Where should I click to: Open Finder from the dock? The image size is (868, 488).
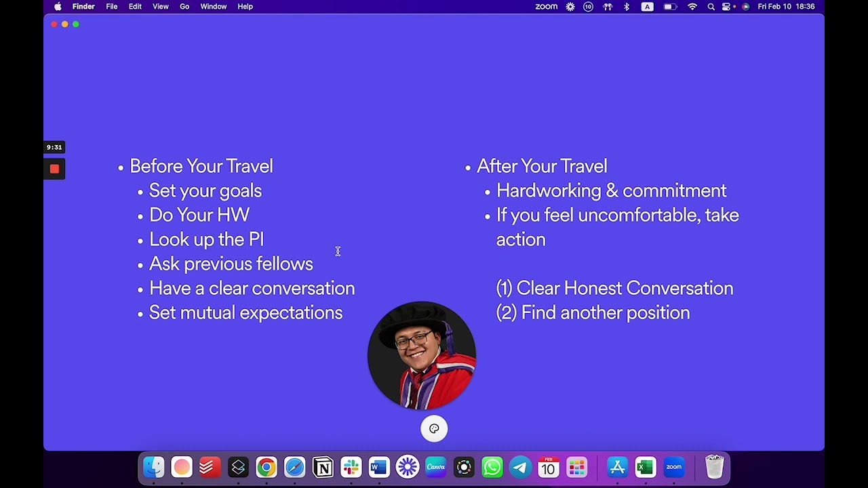coord(153,467)
